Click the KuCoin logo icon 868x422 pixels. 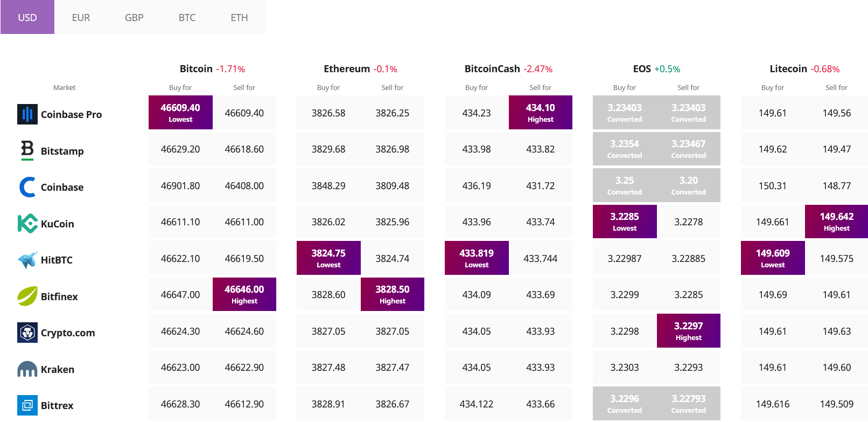tap(27, 224)
